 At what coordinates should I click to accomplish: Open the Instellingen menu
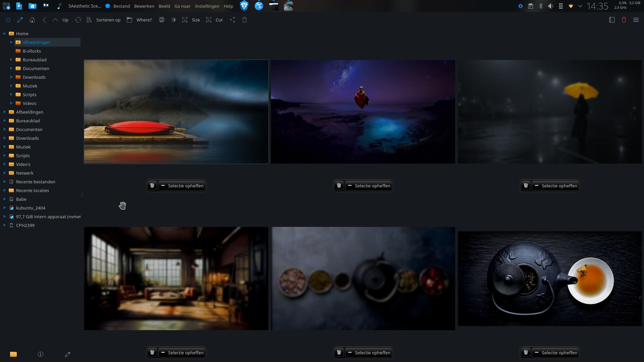(x=207, y=6)
